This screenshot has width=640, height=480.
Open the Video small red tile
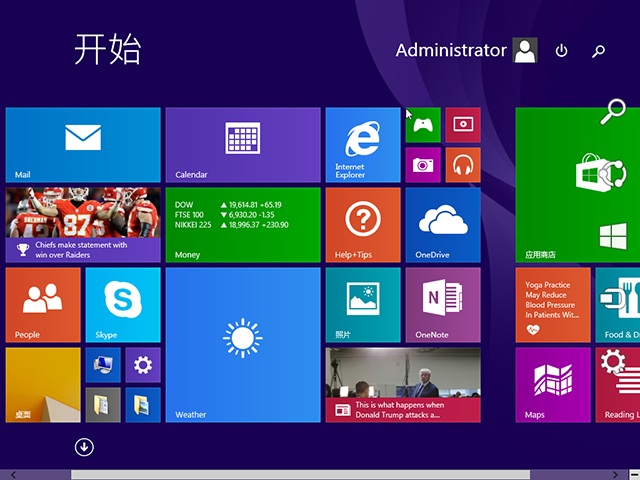click(x=462, y=125)
